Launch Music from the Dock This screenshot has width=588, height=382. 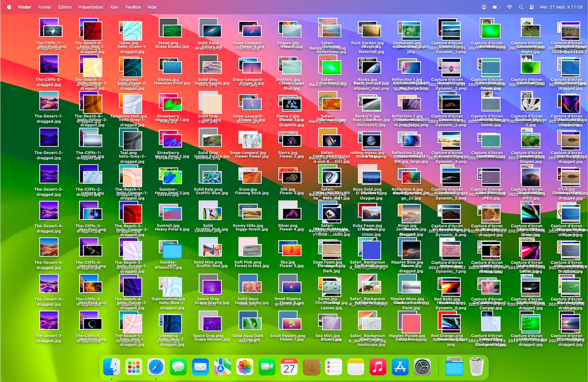pos(378,367)
